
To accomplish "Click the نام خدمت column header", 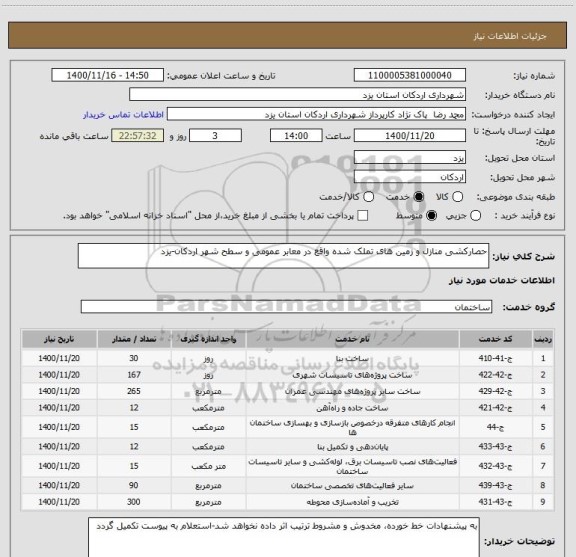I will 352,339.
